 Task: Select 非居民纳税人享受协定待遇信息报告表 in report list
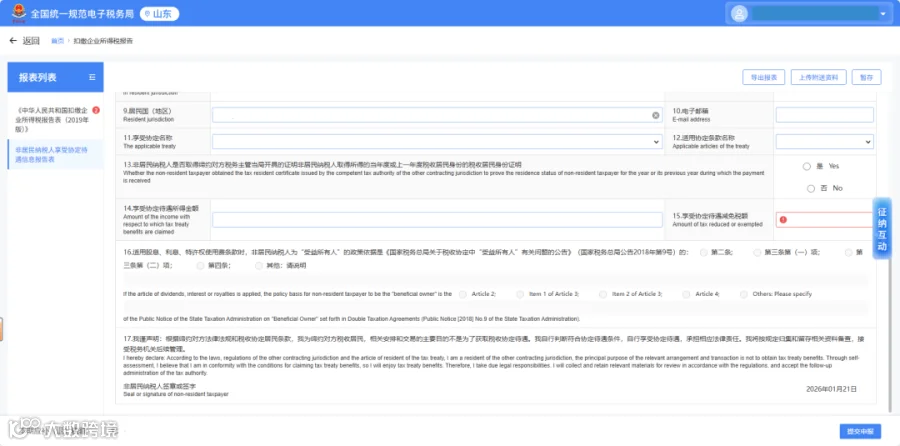51,154
